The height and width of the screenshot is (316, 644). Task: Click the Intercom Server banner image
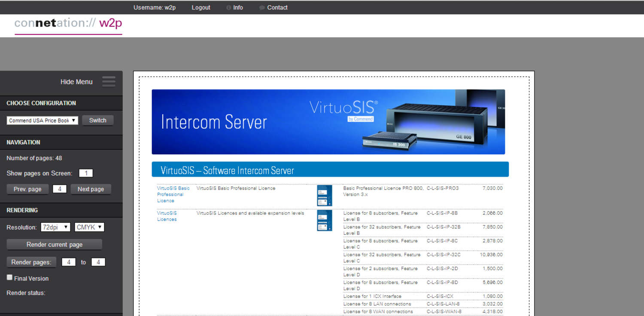[x=328, y=122]
